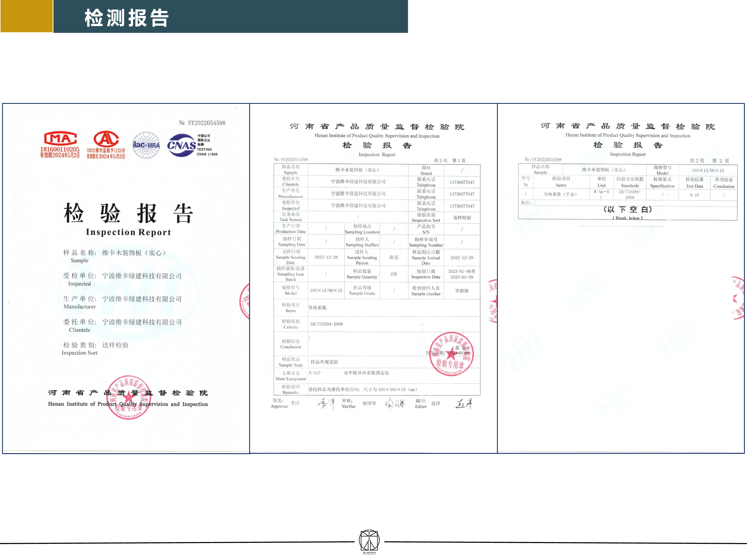747x560 pixels.
Task: Select the slide title 检测报告
Action: pyautogui.click(x=127, y=18)
